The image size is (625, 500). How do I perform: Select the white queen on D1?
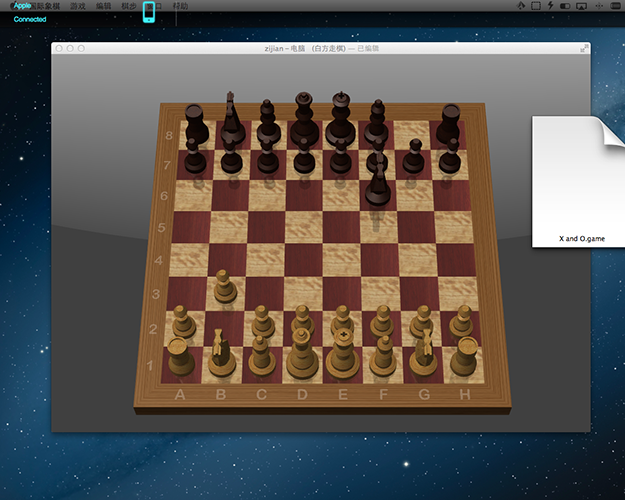pos(302,354)
